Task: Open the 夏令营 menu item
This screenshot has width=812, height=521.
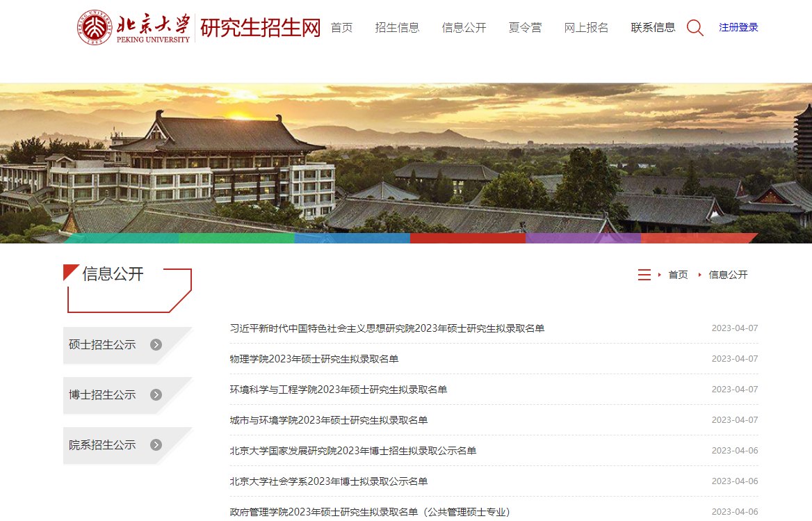Action: point(525,27)
